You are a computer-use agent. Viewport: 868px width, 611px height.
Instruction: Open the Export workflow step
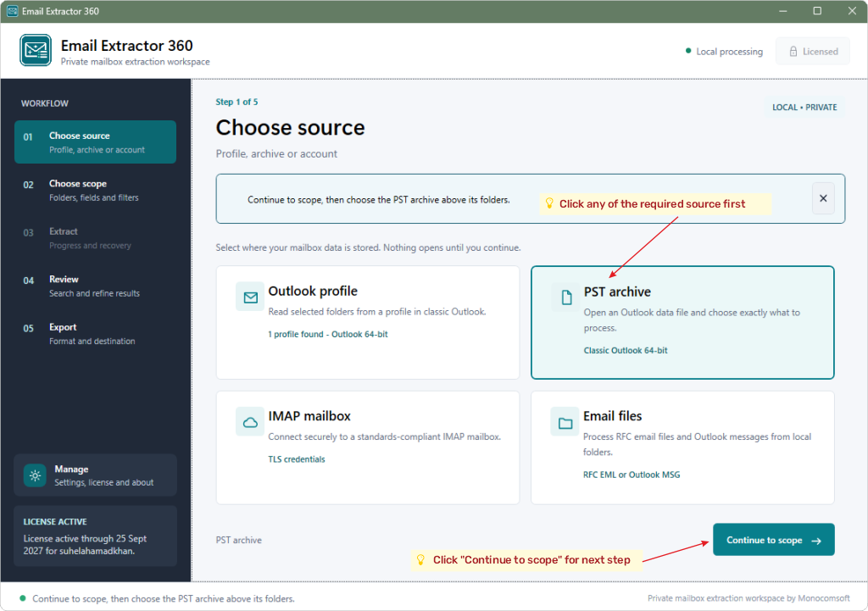pyautogui.click(x=95, y=334)
